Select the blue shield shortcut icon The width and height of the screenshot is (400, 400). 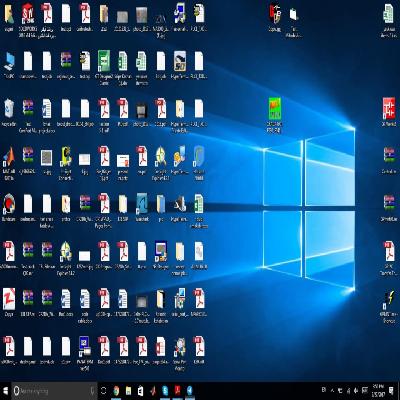199,157
